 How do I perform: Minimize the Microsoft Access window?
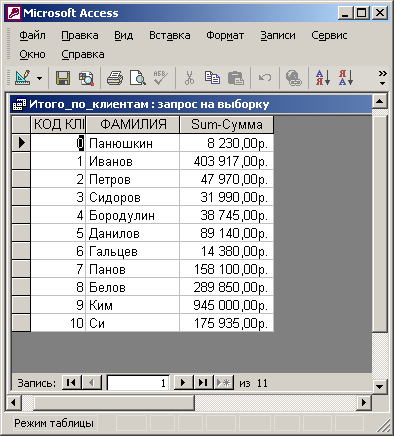coord(345,13)
